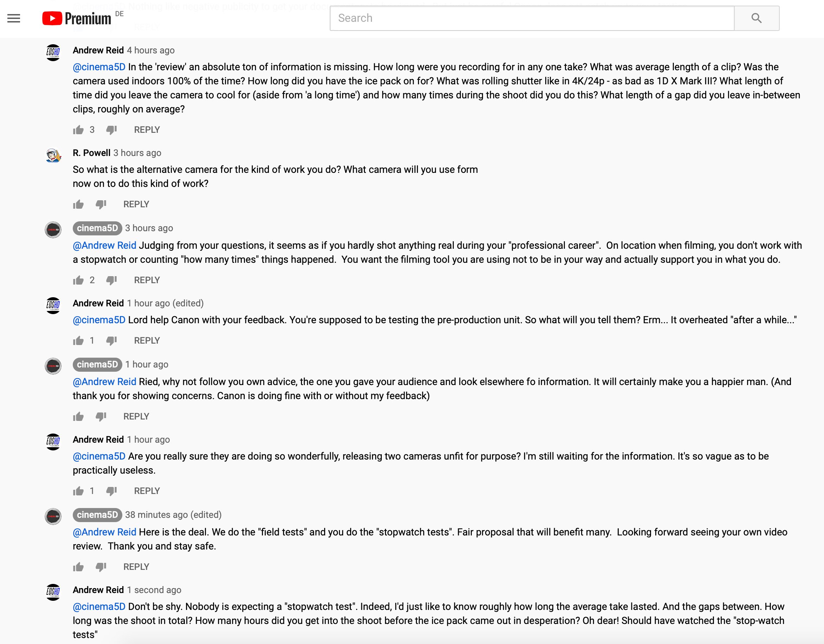The width and height of the screenshot is (824, 644).
Task: Reply to R. Powell's comment
Action: [x=136, y=204]
